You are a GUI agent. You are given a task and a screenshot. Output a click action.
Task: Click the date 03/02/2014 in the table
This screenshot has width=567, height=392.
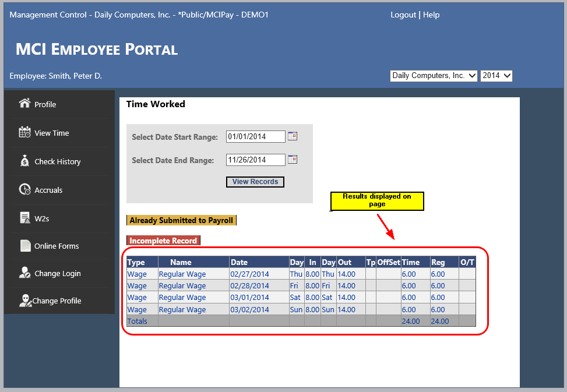coord(249,310)
